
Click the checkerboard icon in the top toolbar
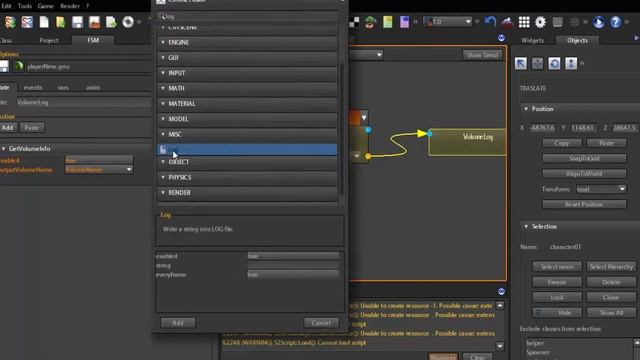click(x=354, y=22)
